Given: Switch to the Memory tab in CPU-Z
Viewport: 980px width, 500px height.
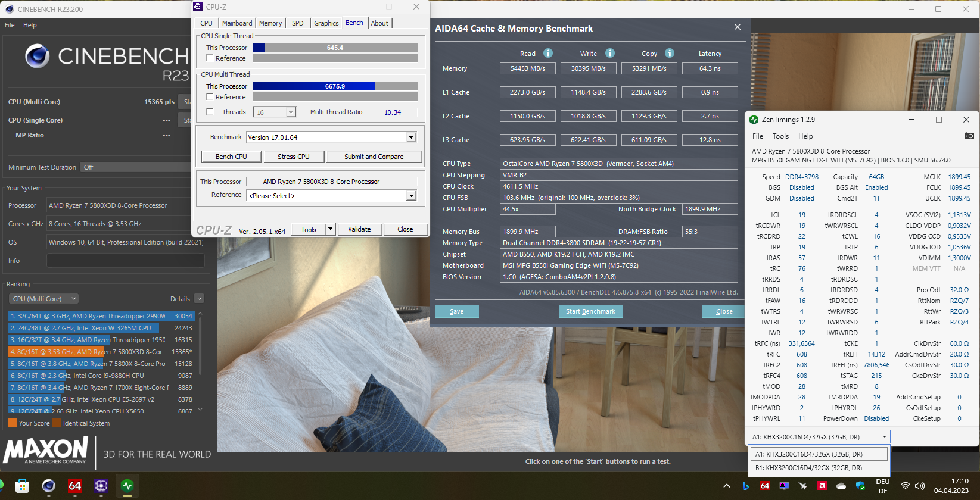Looking at the screenshot, I should (x=270, y=23).
